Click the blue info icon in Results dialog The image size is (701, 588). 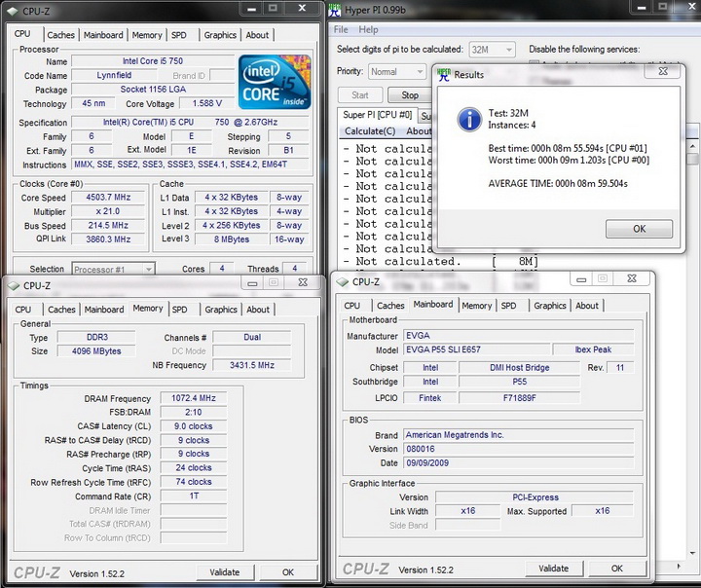(x=469, y=119)
